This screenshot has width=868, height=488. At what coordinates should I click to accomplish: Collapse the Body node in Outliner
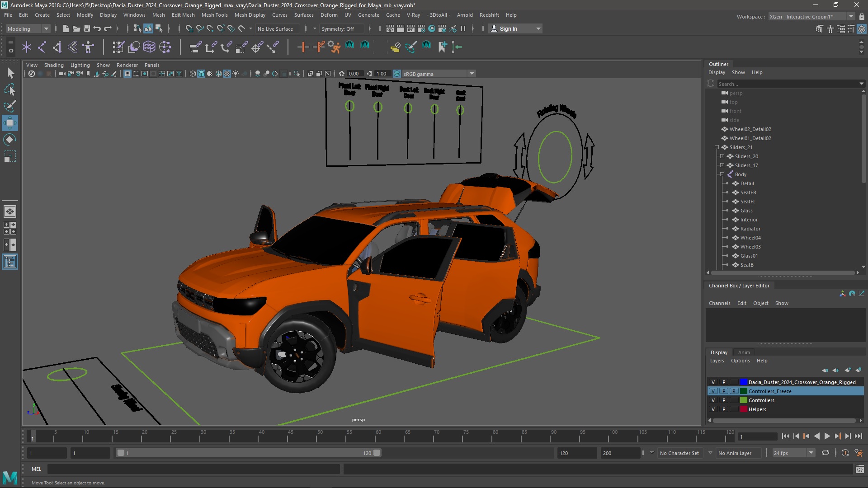(722, 174)
